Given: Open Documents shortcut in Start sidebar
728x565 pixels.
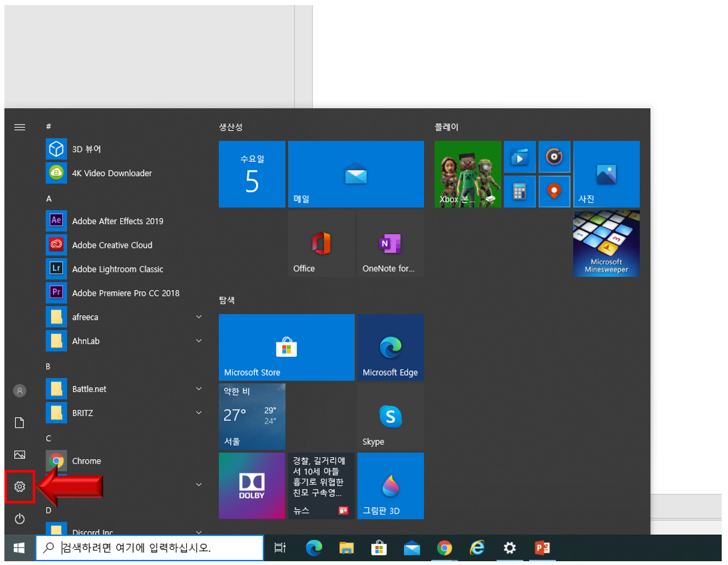Looking at the screenshot, I should tap(20, 422).
